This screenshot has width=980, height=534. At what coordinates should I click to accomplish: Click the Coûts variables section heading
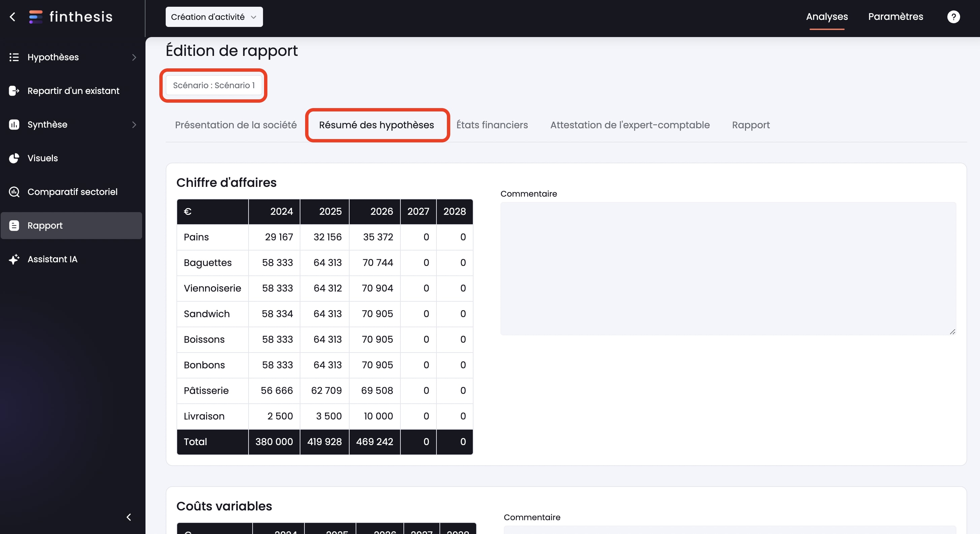click(224, 506)
